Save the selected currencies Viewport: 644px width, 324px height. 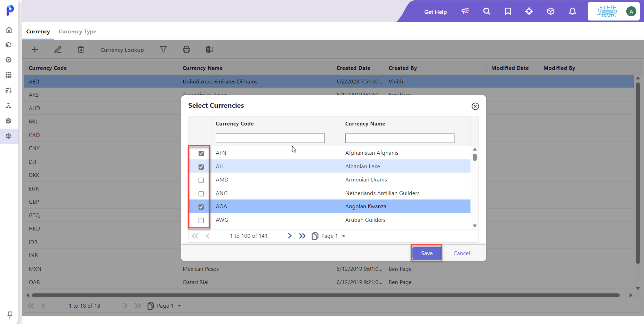(427, 253)
